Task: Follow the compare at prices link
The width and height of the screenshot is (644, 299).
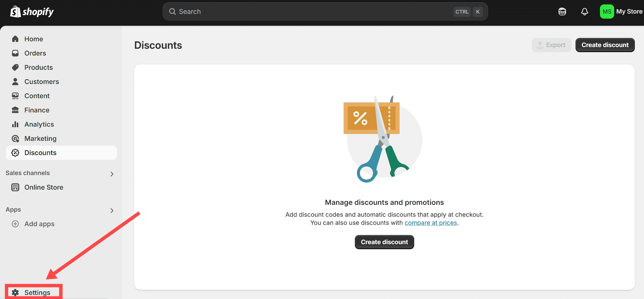Action: coord(430,223)
